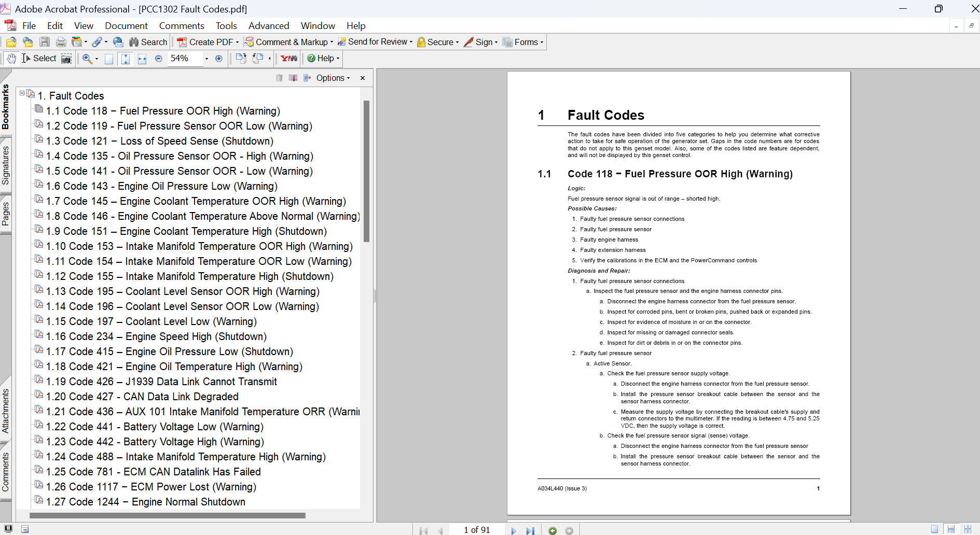Toggle the Fit Width view icon
Image resolution: width=980 pixels, height=535 pixels.
click(x=142, y=59)
